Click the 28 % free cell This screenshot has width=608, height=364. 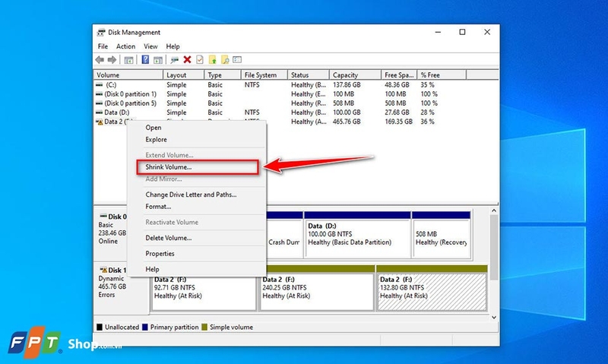[427, 112]
